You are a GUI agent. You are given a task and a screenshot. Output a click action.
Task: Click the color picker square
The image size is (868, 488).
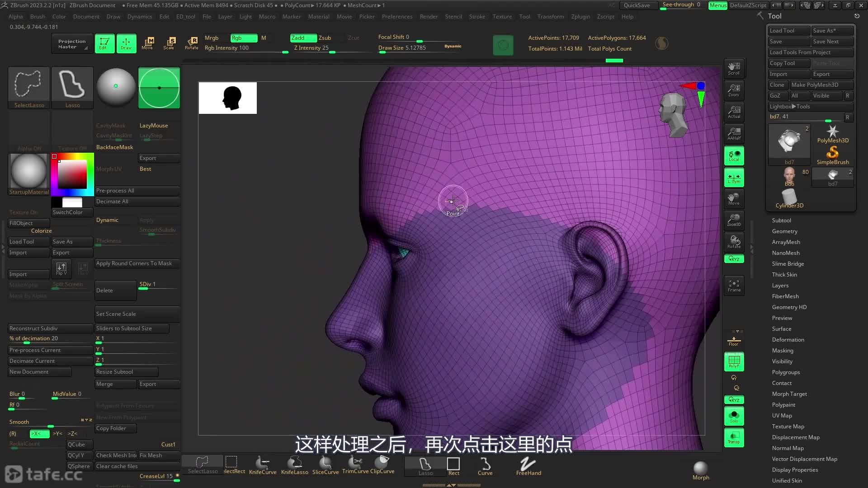[x=72, y=174]
